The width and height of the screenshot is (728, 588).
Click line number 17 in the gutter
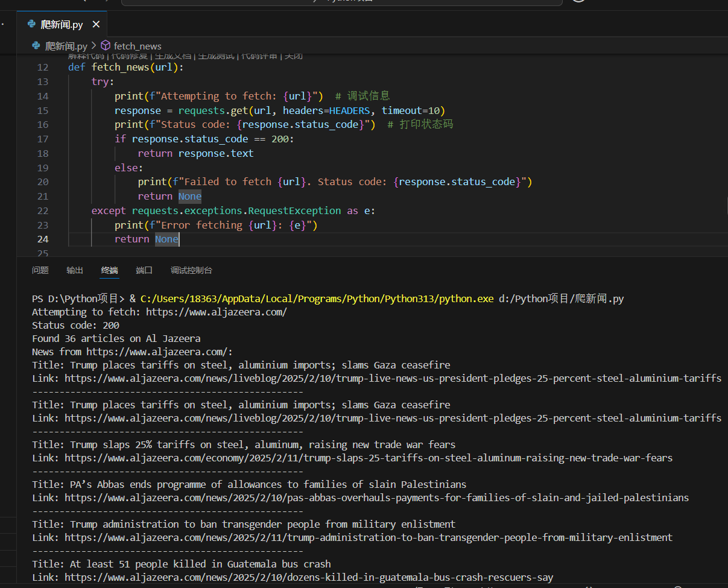(42, 139)
